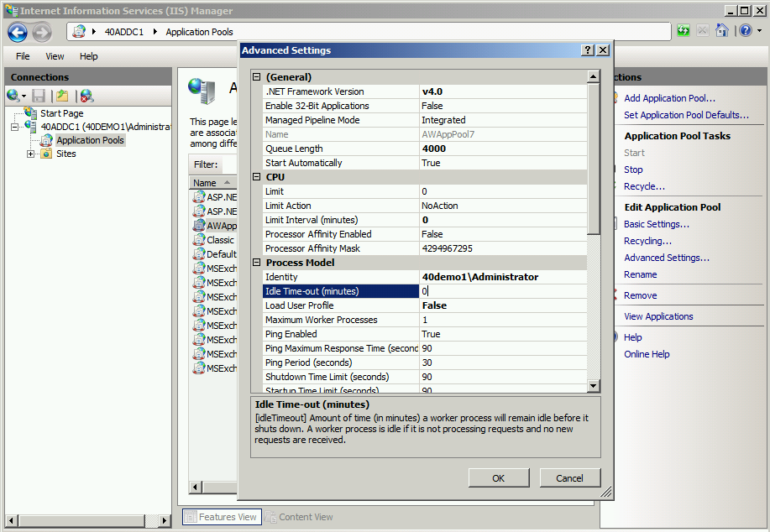This screenshot has height=532, width=770.
Task: Expand the Sites node in Connections tree
Action: coord(29,154)
